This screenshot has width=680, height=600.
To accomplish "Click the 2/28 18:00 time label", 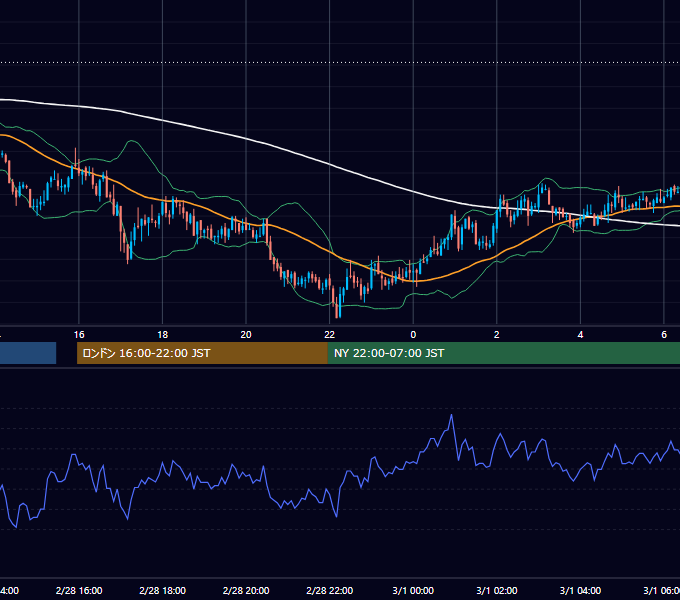I will pyautogui.click(x=162, y=590).
